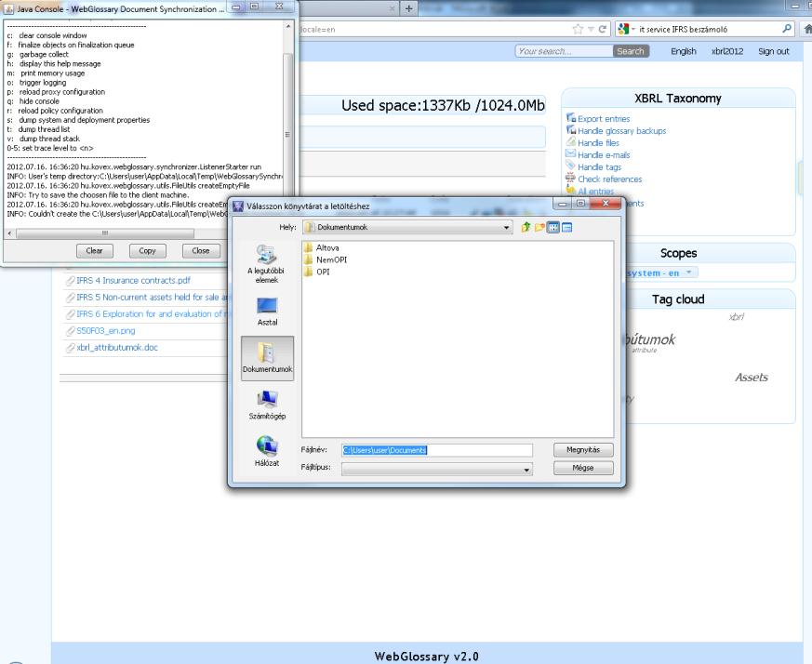Open IFRS 6 Exploration file link
The width and height of the screenshot is (812, 664).
point(152,314)
